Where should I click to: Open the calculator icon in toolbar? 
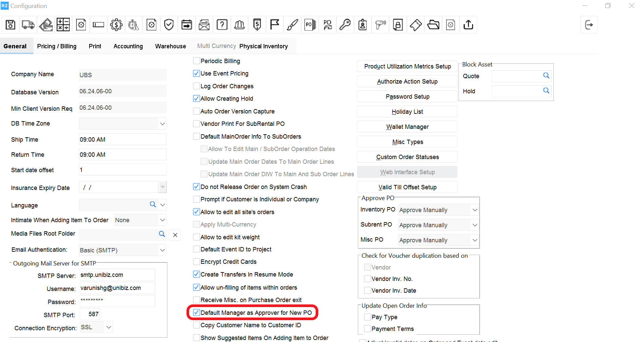pyautogui.click(x=63, y=25)
